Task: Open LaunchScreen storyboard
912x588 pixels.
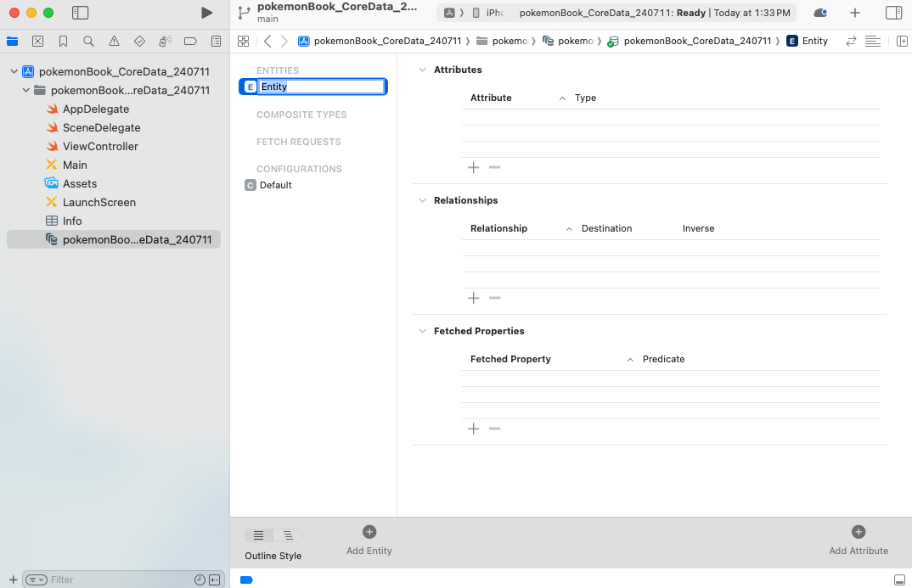Action: click(x=99, y=202)
